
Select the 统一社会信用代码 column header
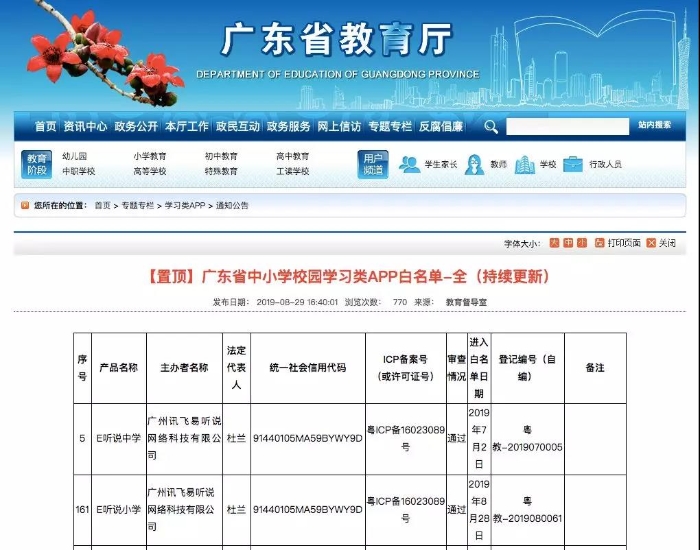click(x=308, y=368)
